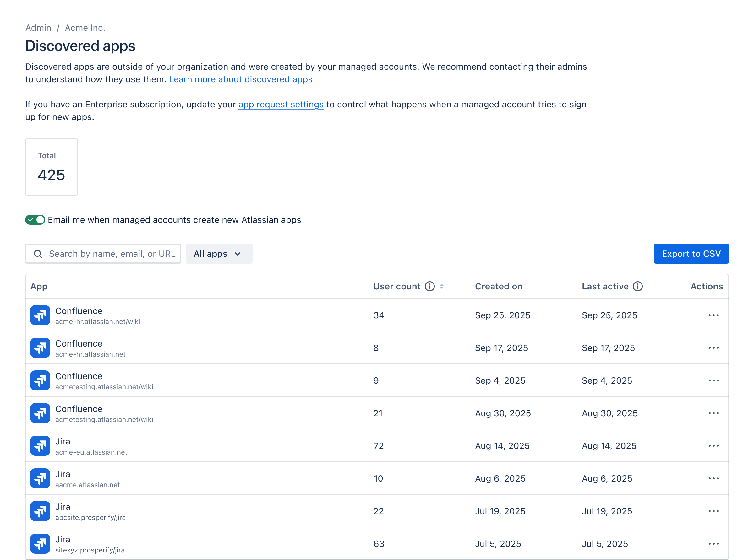Click the Jira icon for abcsite.prosperify/jira
This screenshot has height=560, width=754.
click(40, 511)
